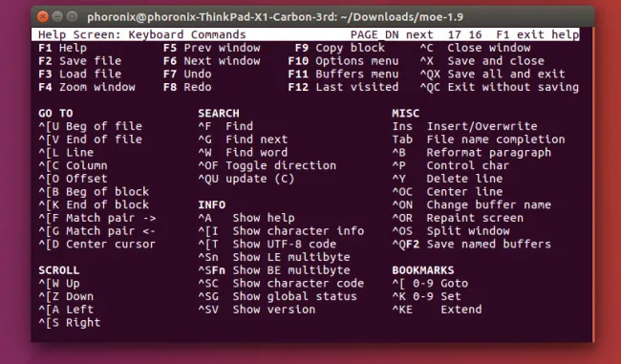The width and height of the screenshot is (621, 364).
Task: Click the 'F9 Copy block' entry
Action: 340,48
